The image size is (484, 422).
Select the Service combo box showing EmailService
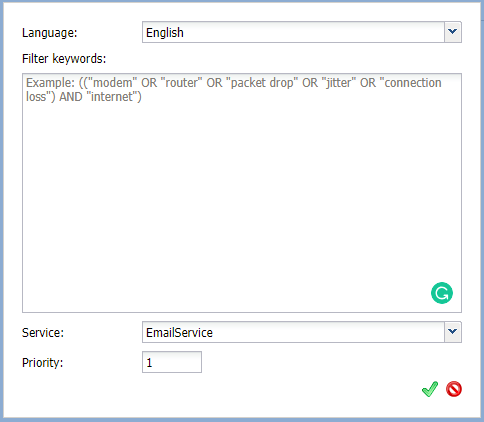(302, 332)
